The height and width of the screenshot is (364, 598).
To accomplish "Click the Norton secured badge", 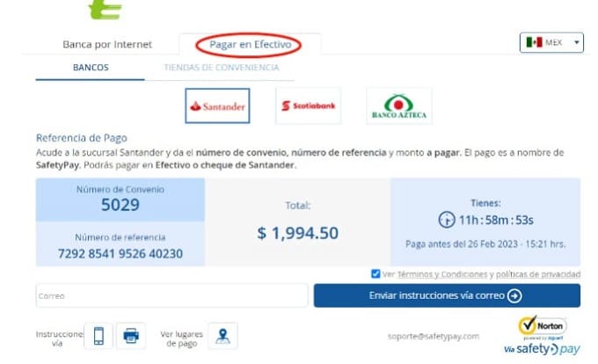I will [543, 328].
